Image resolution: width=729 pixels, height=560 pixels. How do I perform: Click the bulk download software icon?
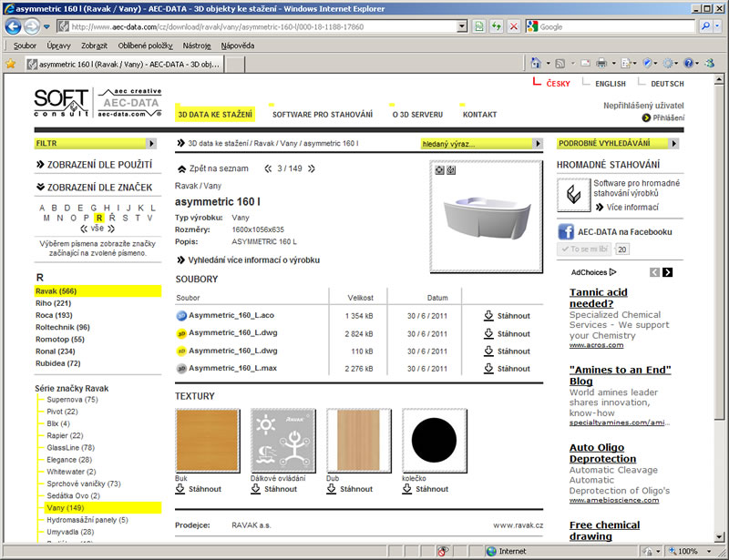click(573, 193)
